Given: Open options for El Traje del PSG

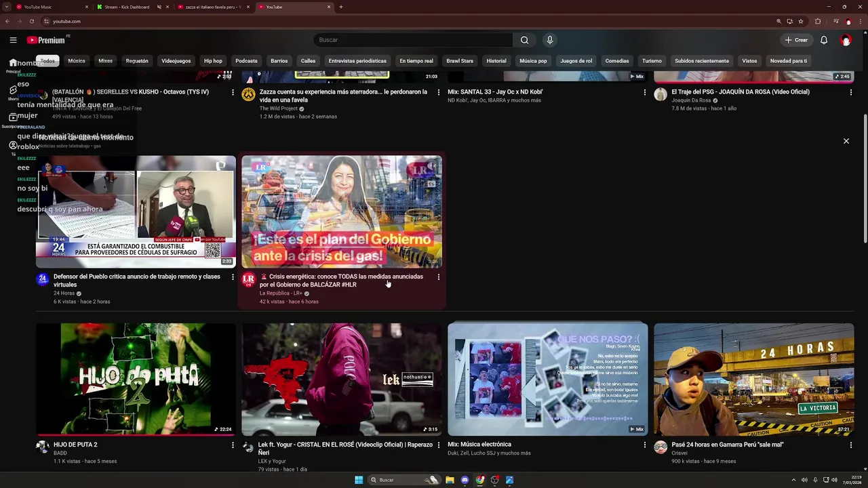Looking at the screenshot, I should coord(851,91).
